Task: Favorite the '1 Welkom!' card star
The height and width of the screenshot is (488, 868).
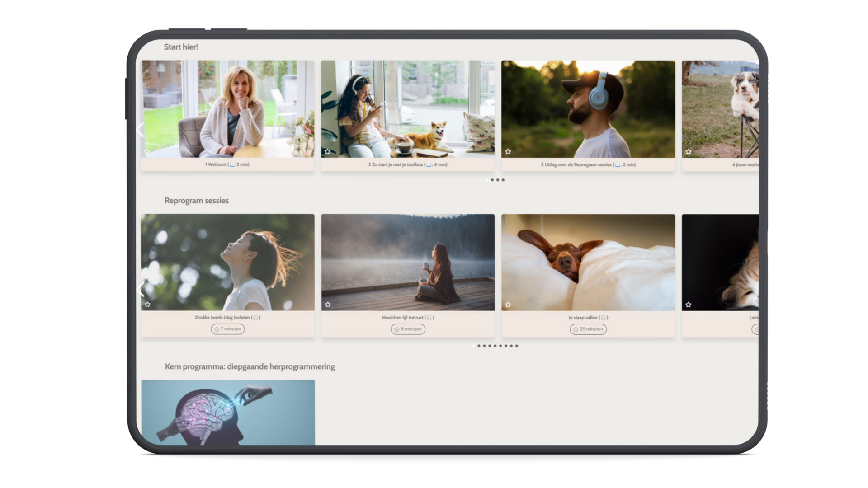Action: coord(147,152)
